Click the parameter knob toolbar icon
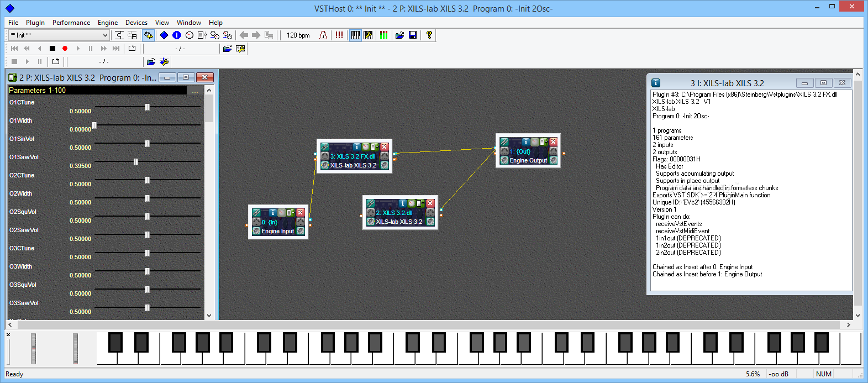The width and height of the screenshot is (868, 383). pyautogui.click(x=190, y=35)
